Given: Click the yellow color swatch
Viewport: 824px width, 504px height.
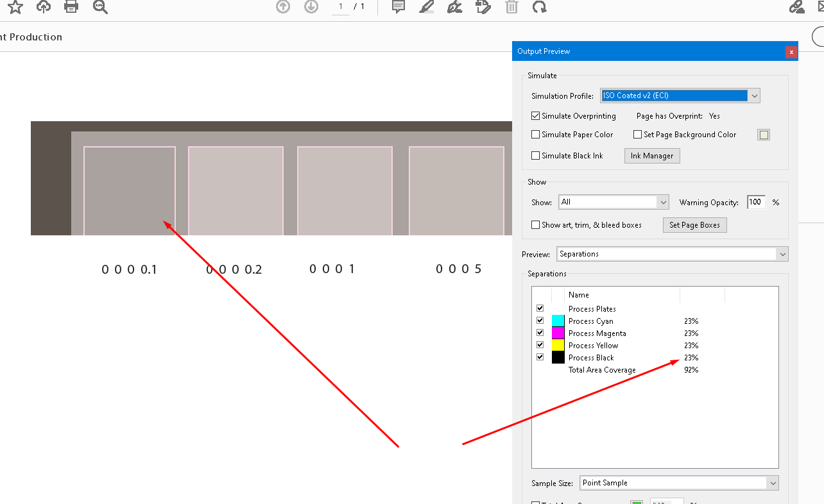Looking at the screenshot, I should [558, 345].
